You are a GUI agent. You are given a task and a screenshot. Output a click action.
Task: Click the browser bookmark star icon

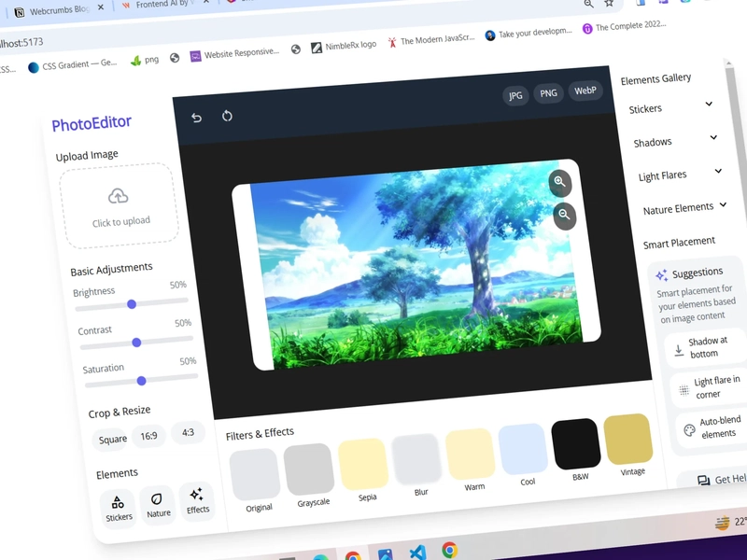tap(609, 4)
